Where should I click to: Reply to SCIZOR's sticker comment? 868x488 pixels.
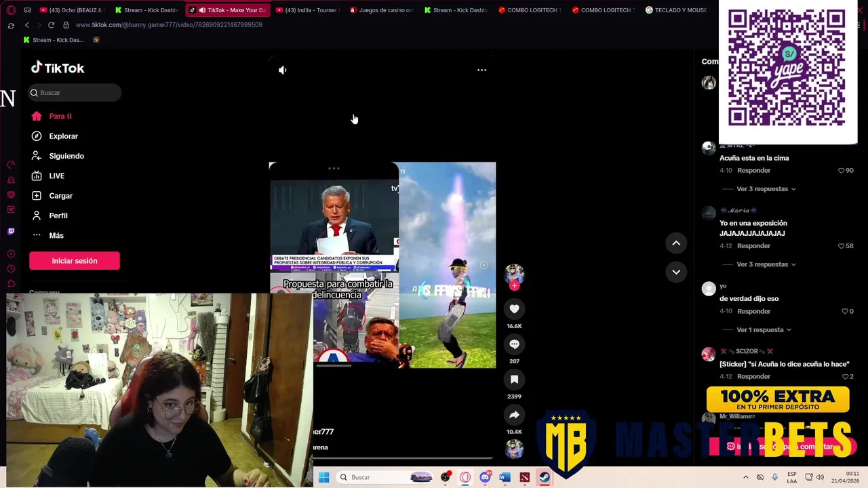pyautogui.click(x=754, y=377)
